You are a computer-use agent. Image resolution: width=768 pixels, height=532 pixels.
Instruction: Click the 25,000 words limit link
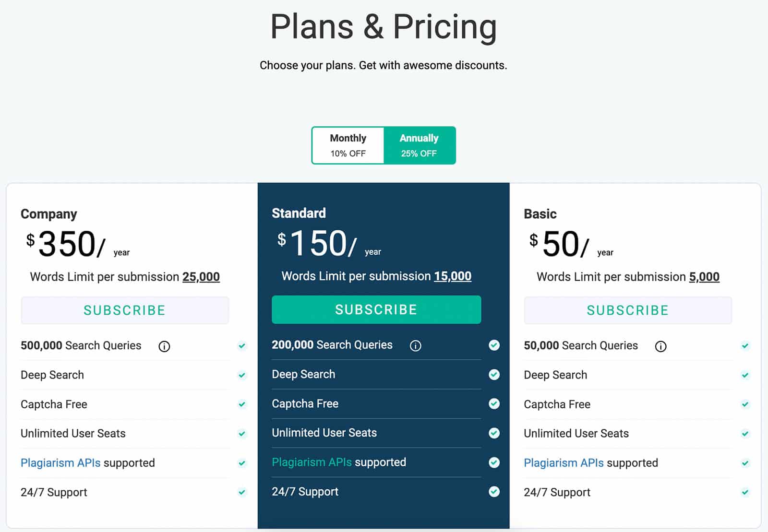pos(201,277)
